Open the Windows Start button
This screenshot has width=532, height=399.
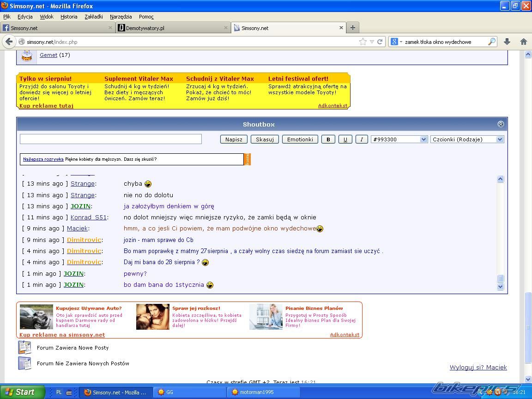pos(22,392)
